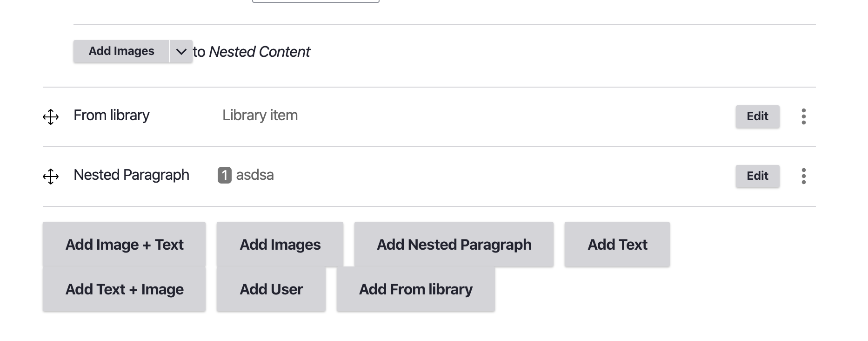Click the asdsa summary text

pyautogui.click(x=255, y=175)
